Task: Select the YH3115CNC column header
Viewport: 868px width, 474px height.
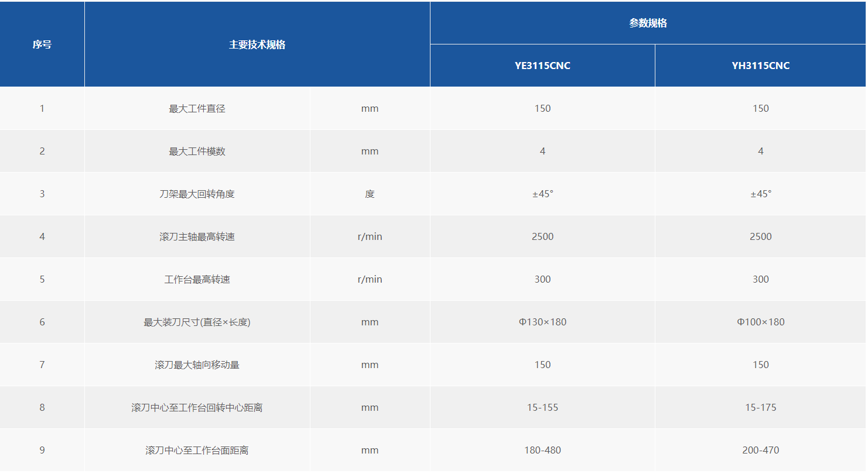Action: point(761,66)
